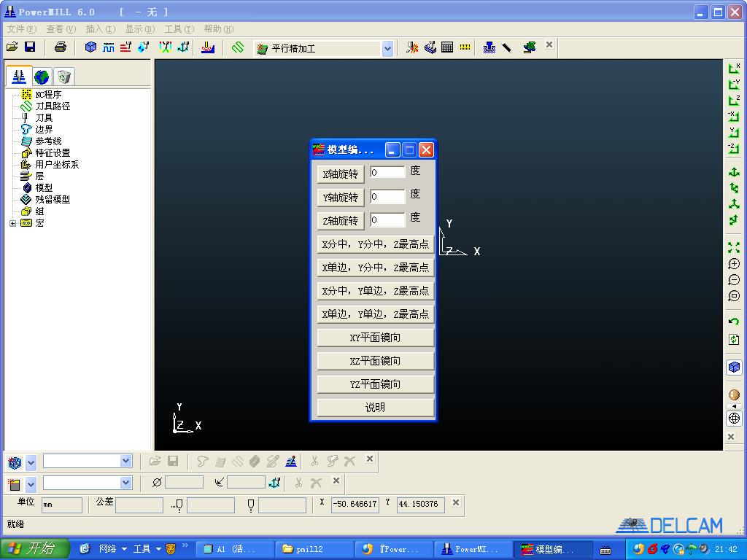The width and height of the screenshot is (747, 560).
Task: Click the calculator grid icon
Action: pos(447,47)
